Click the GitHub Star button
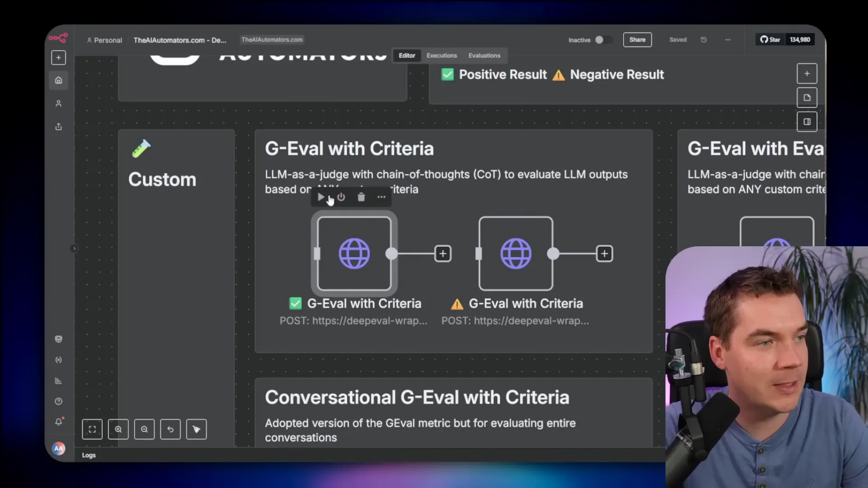Viewport: 868px width, 488px height. [x=770, y=40]
